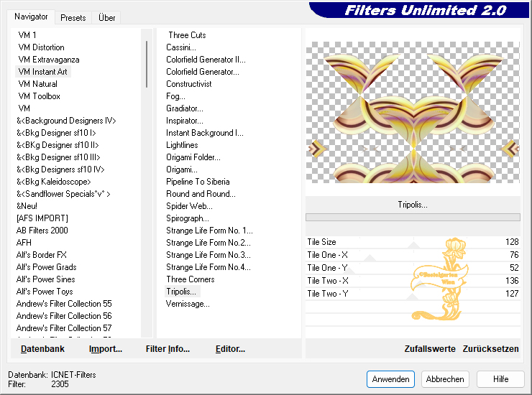Choose the Lightlines filter

point(182,145)
